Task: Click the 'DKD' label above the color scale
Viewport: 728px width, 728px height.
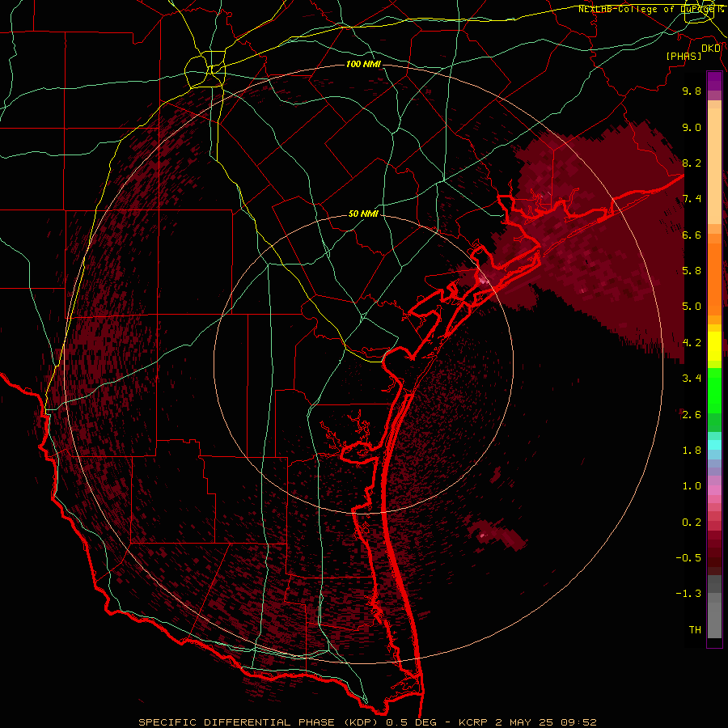Action: click(x=711, y=49)
